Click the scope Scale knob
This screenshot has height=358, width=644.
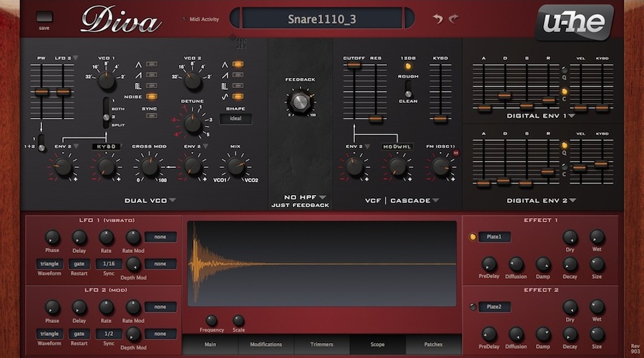238,320
